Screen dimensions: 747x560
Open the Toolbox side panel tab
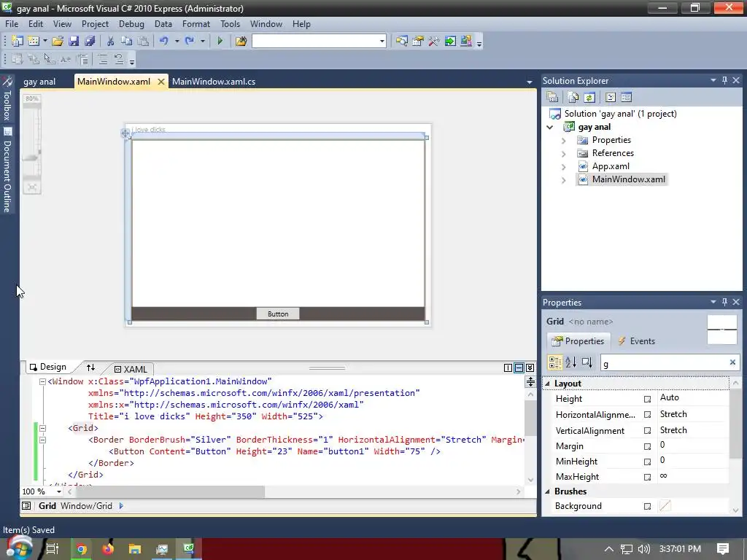7,98
